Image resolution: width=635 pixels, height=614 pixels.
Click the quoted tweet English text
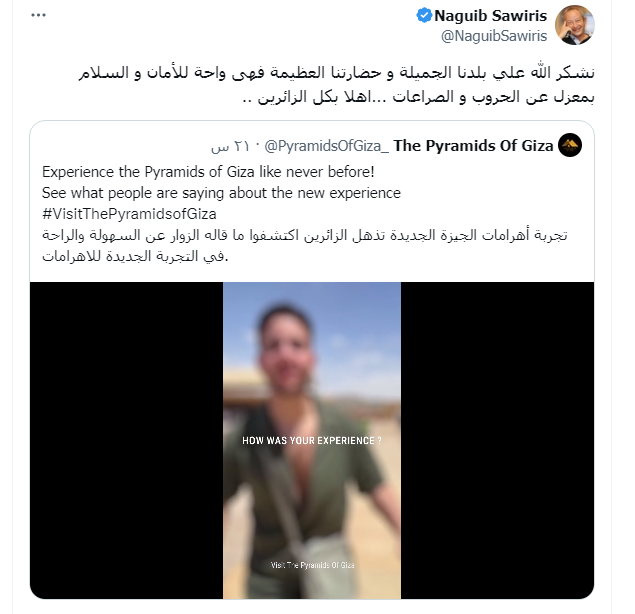pyautogui.click(x=221, y=193)
